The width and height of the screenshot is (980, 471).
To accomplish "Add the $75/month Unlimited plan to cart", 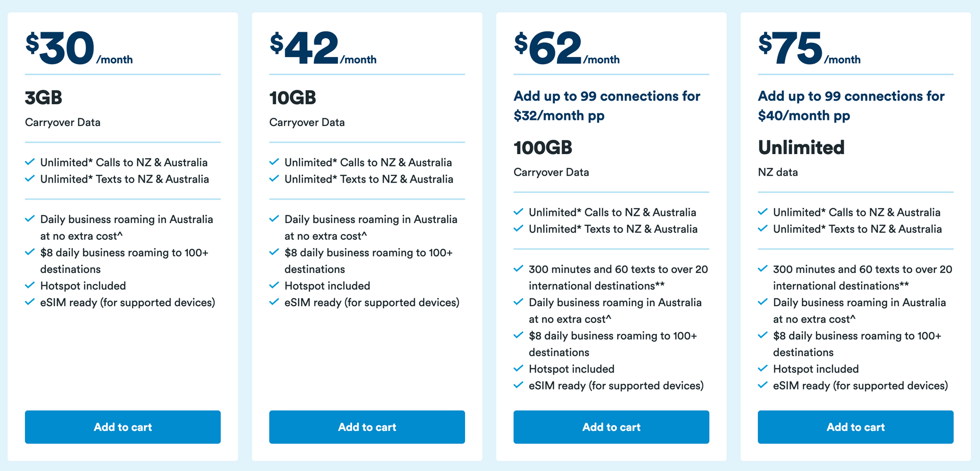I will coord(855,427).
